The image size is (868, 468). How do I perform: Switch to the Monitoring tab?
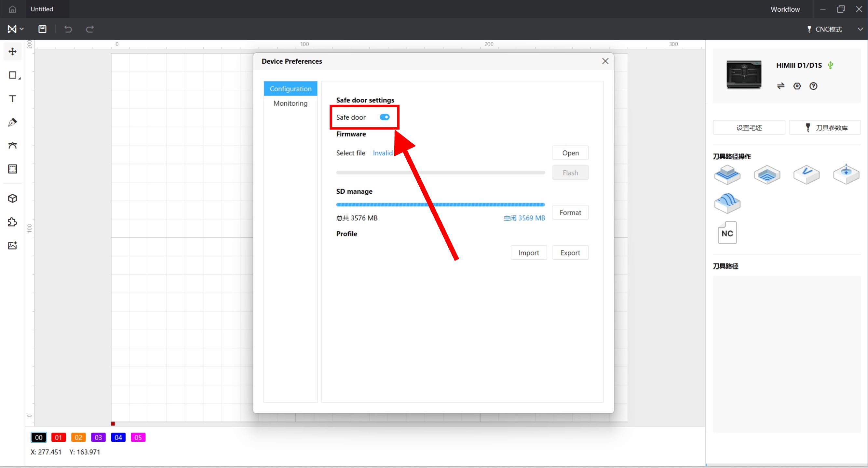(290, 103)
